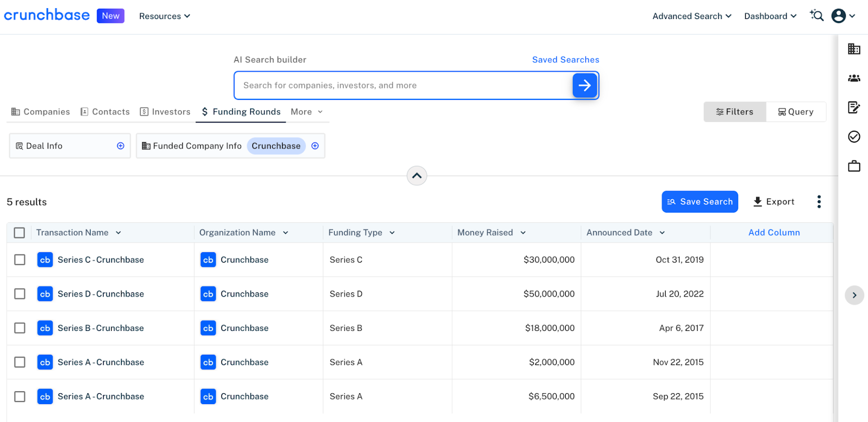The height and width of the screenshot is (422, 868).
Task: Open Announced Date column sort menu
Action: pos(662,233)
